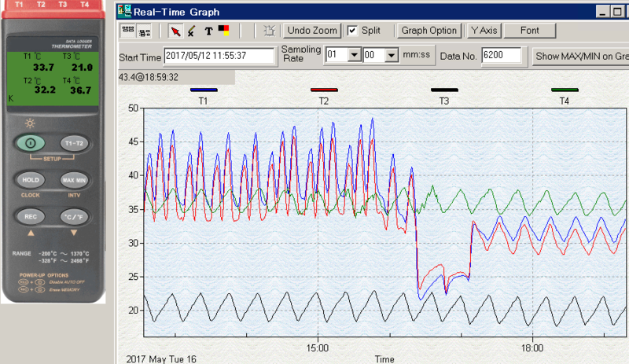The height and width of the screenshot is (364, 629).
Task: Click the cursor readout 43.4@18:59:32
Action: click(x=149, y=77)
